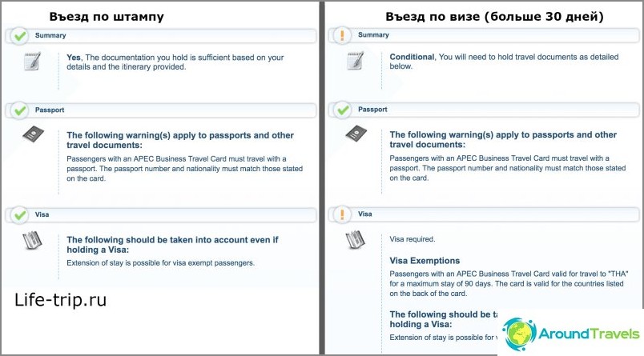The height and width of the screenshot is (356, 644).
Task: Expand the right Visa section header
Action: [484, 214]
